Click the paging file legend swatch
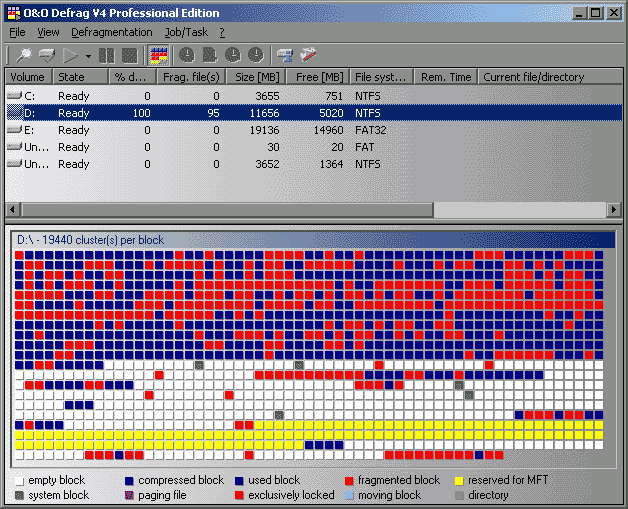 click(x=129, y=495)
